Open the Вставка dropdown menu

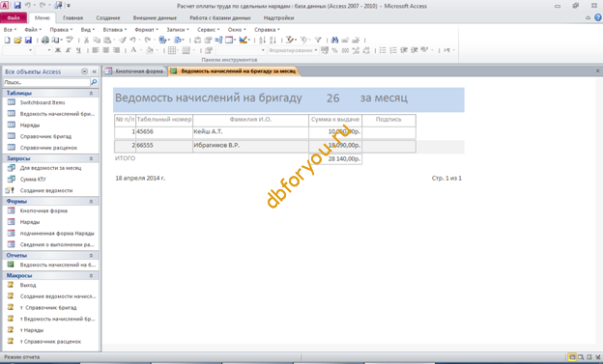pyautogui.click(x=115, y=30)
